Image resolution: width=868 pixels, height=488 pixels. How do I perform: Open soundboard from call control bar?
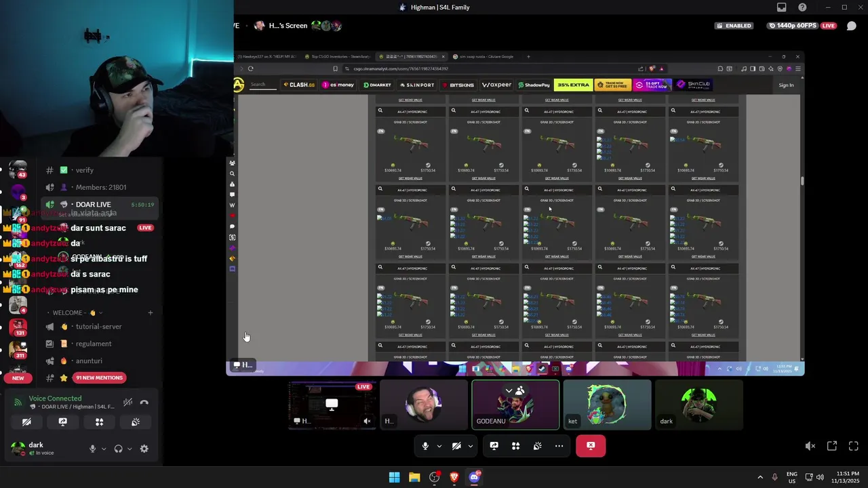pyautogui.click(x=537, y=446)
